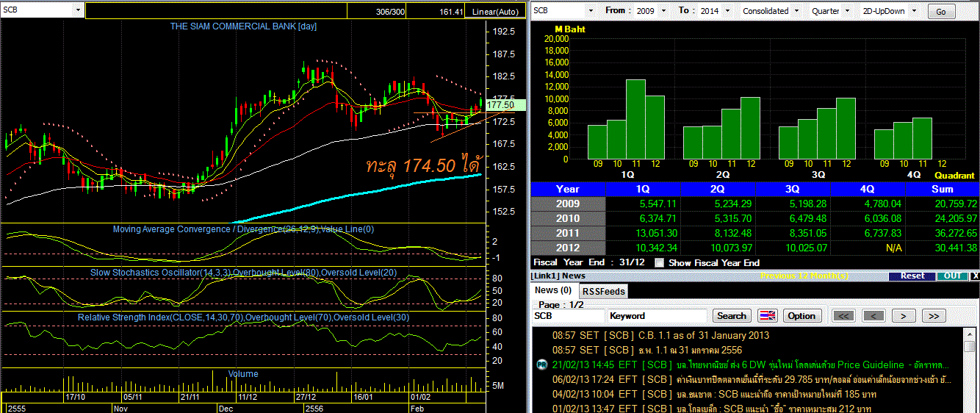Click the news Option button
Screen dimensions: 980x413
801,316
